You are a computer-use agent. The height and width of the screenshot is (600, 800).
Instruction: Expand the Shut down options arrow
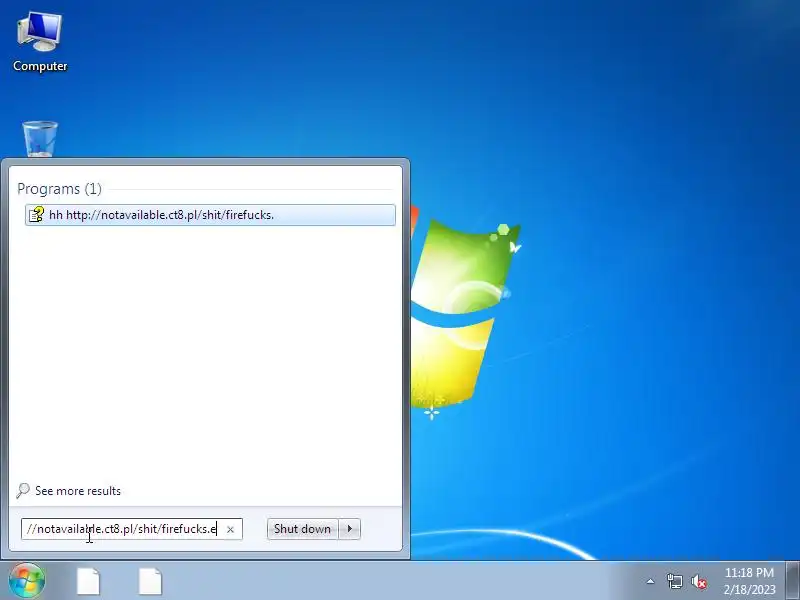tap(349, 529)
